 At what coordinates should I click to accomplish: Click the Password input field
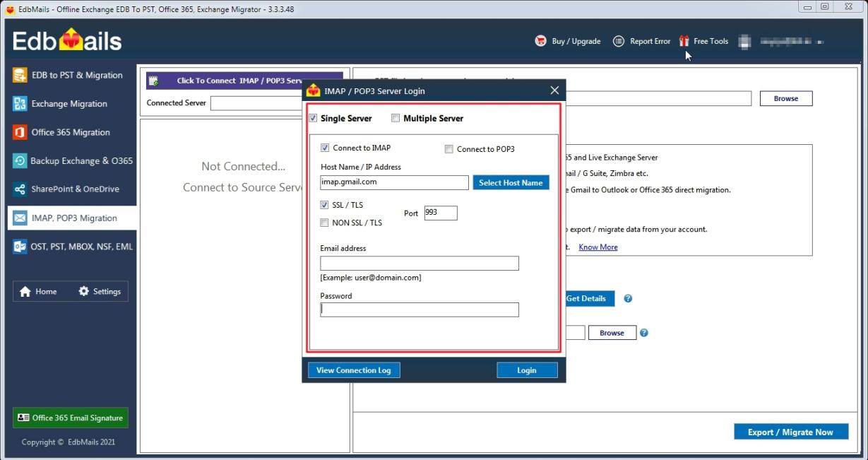click(x=420, y=309)
